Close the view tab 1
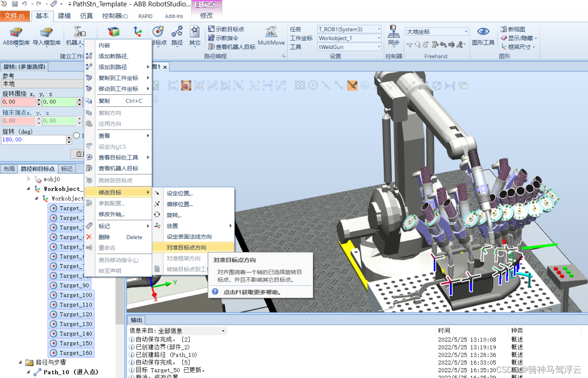This screenshot has width=588, height=378. click(165, 67)
